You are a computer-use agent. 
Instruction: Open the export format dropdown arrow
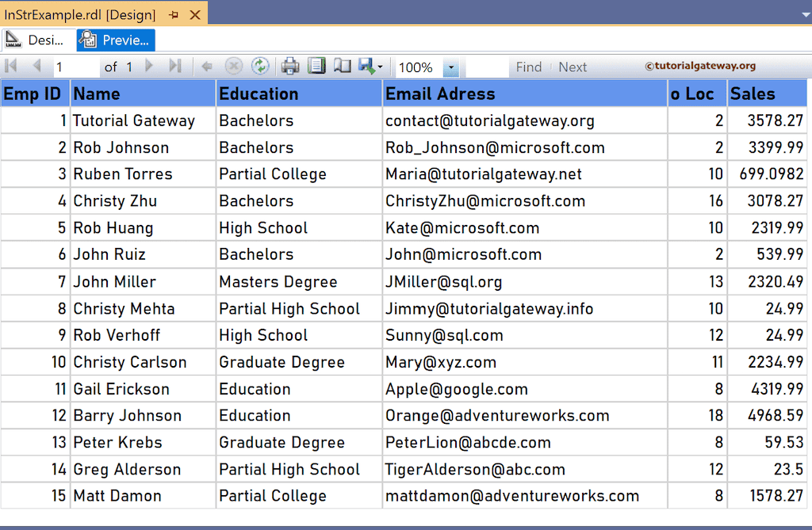[x=378, y=67]
